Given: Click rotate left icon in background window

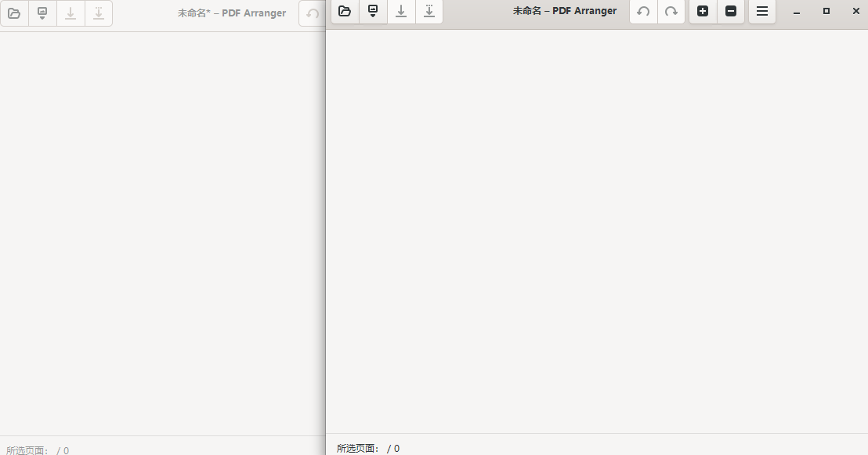Looking at the screenshot, I should pyautogui.click(x=313, y=13).
